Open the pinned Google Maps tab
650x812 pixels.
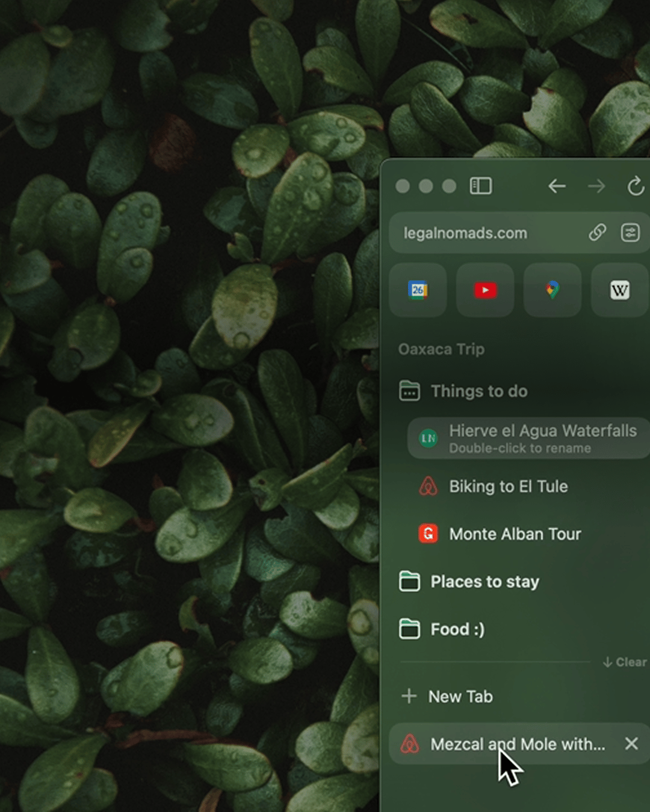coord(552,290)
